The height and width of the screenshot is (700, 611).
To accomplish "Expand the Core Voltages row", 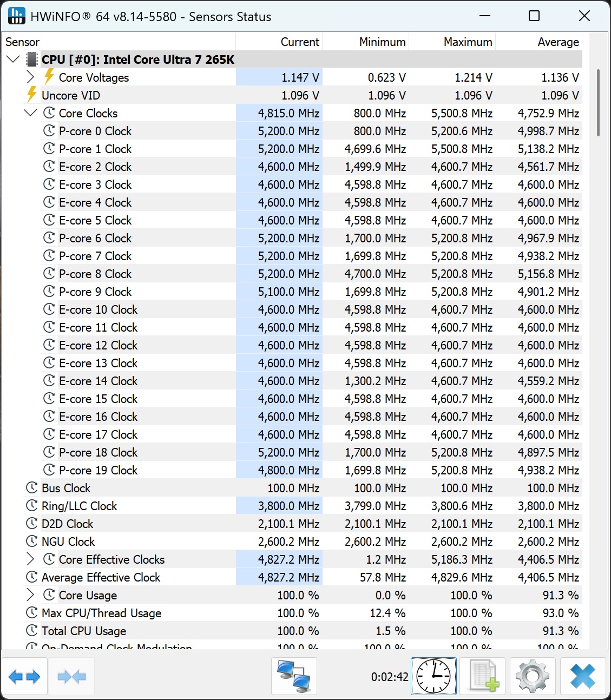I will (x=30, y=77).
